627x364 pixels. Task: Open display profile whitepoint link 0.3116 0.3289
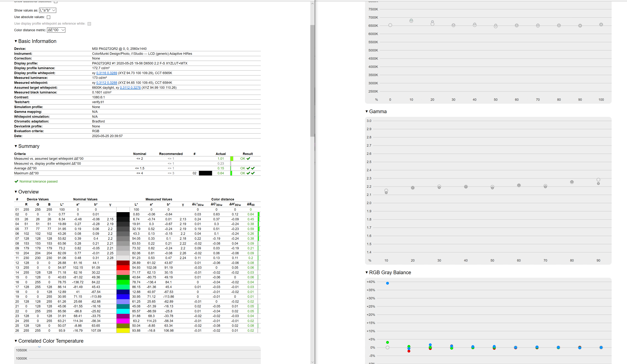pos(107,73)
